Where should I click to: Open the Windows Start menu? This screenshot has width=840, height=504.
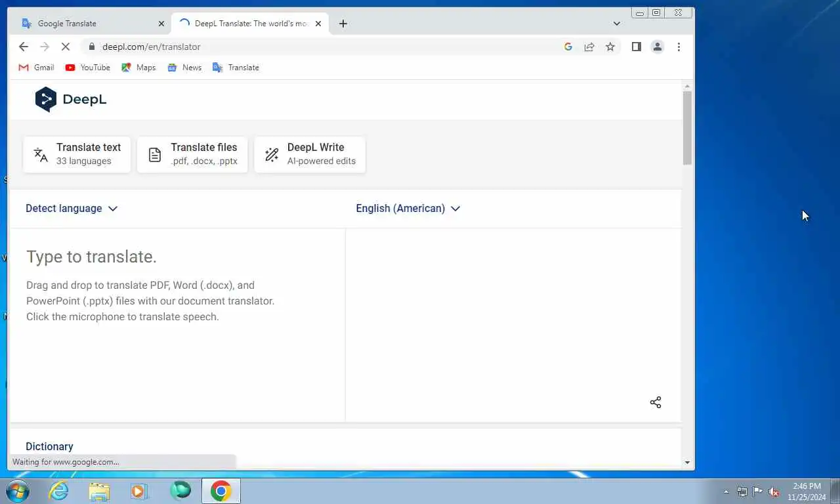tap(18, 491)
